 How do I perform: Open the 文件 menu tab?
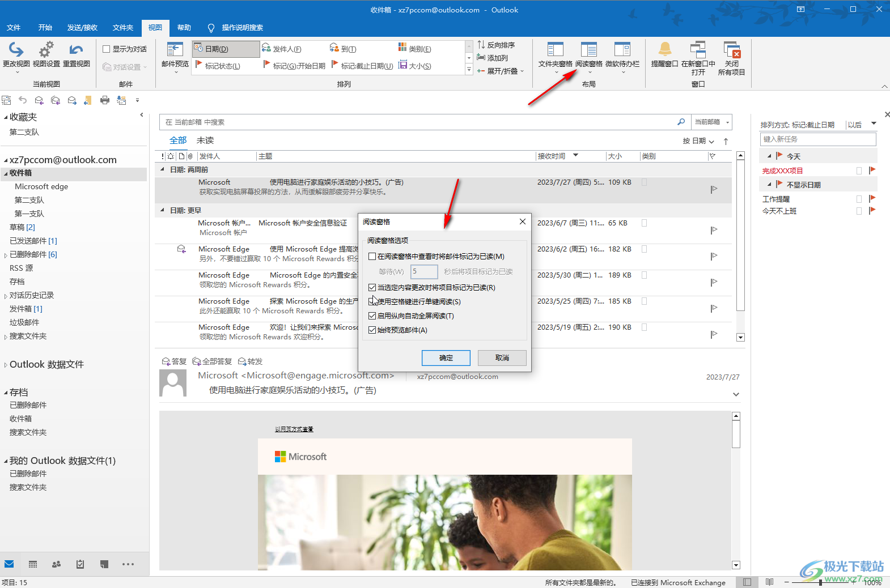14,27
